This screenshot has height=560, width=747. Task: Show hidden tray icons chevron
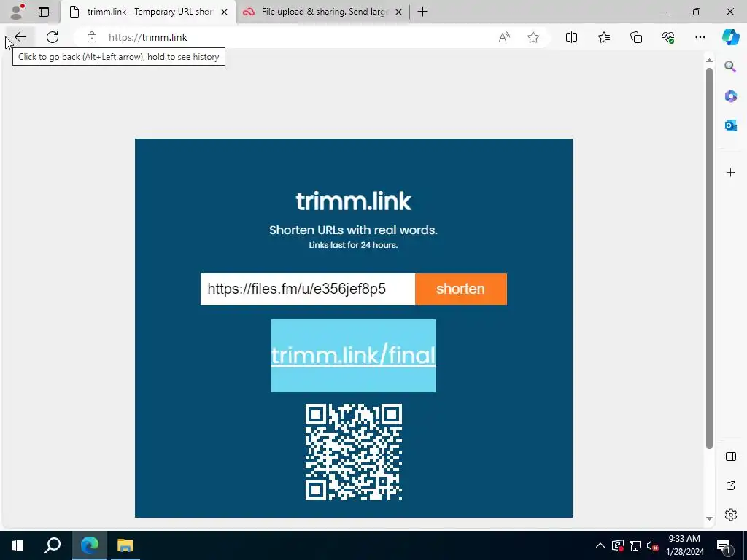(600, 545)
